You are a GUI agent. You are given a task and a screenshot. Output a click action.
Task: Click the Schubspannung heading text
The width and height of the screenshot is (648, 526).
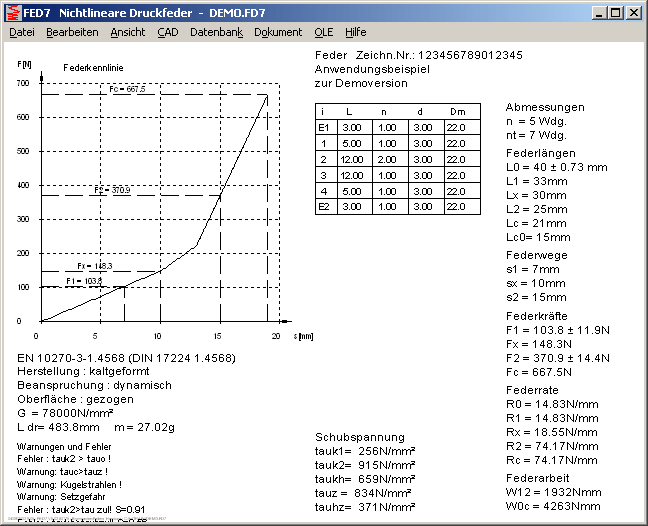point(360,437)
